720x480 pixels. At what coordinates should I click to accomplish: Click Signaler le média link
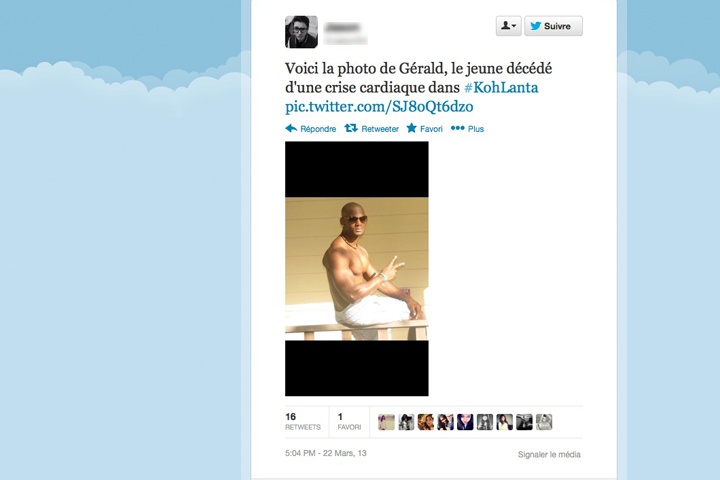549,454
